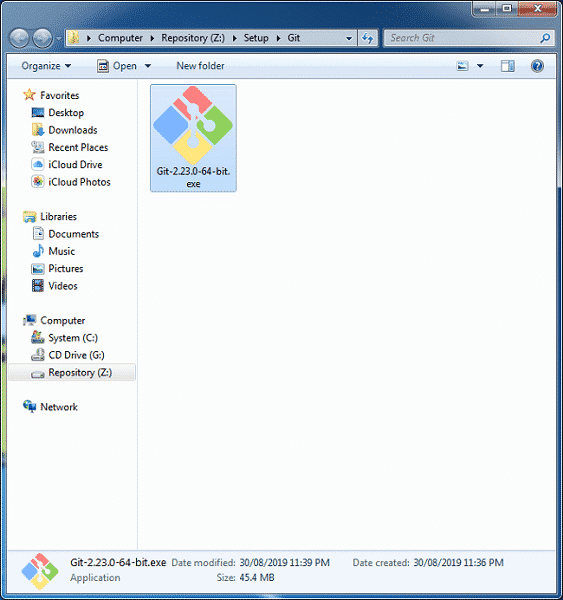Click the Forward navigation arrow button
Image resolution: width=563 pixels, height=600 pixels.
[x=42, y=38]
